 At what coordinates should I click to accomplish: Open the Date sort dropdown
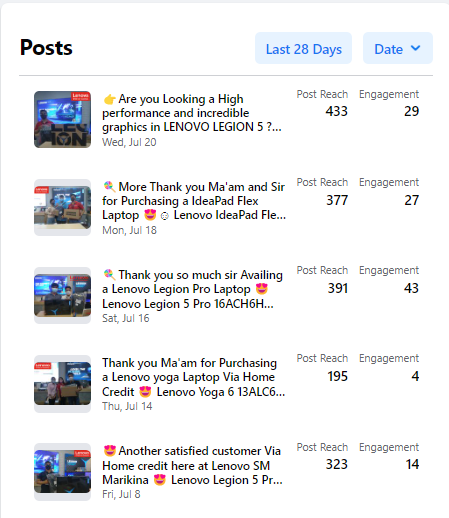(x=398, y=48)
